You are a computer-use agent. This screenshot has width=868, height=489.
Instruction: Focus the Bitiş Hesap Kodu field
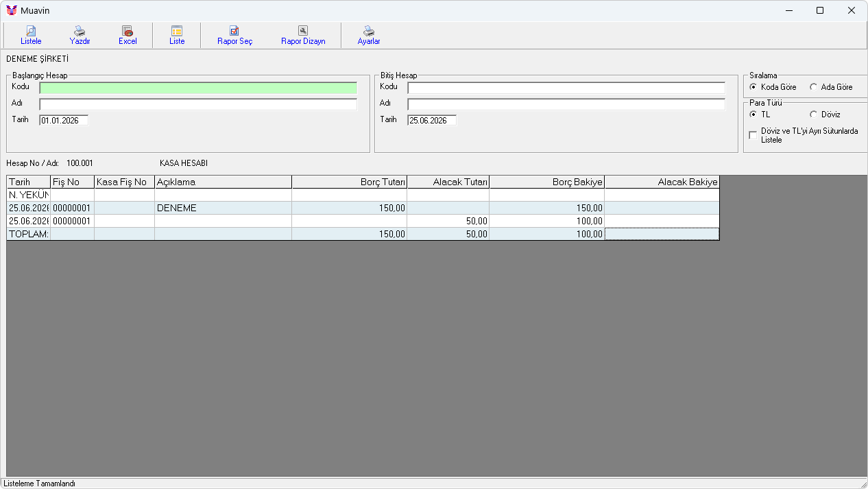coord(566,88)
